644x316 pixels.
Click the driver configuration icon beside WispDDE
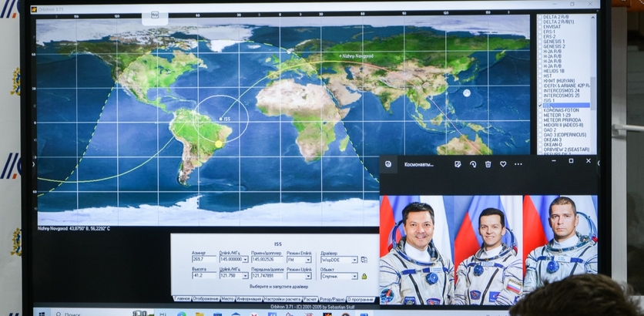coord(364,261)
